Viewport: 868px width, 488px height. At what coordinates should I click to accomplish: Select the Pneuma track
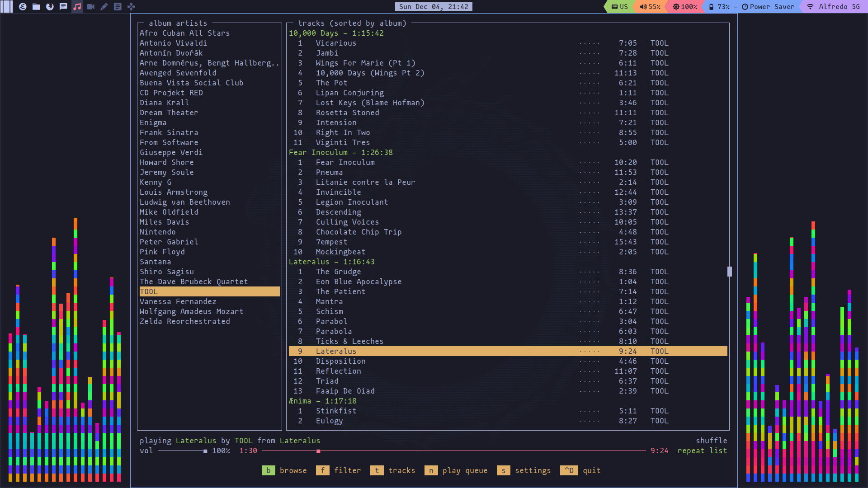[508, 172]
